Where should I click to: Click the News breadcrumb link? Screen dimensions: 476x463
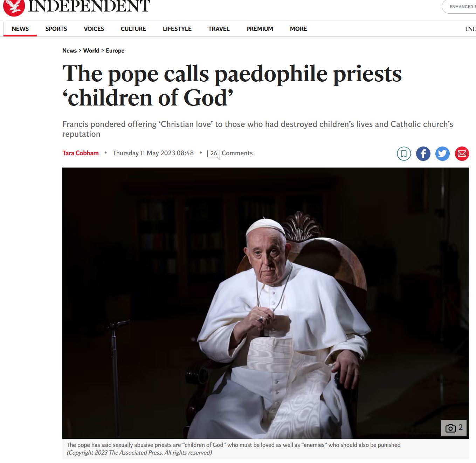[69, 50]
